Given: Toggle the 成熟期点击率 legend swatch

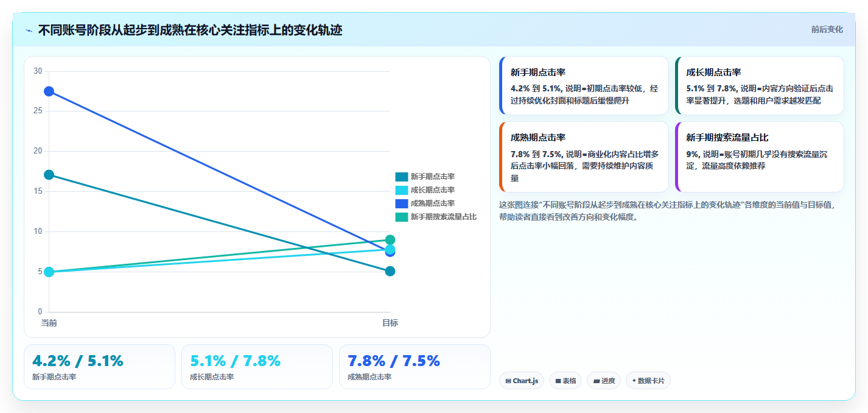Looking at the screenshot, I should (401, 203).
